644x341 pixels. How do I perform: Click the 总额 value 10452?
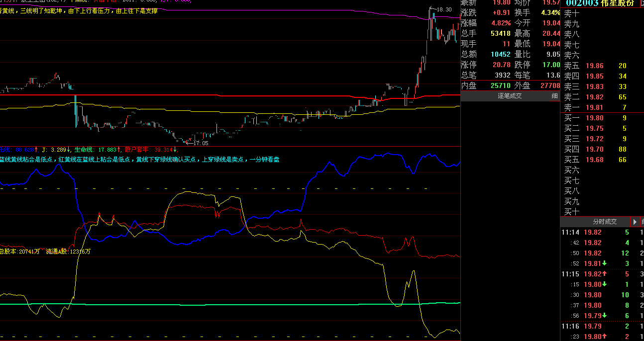coord(500,54)
